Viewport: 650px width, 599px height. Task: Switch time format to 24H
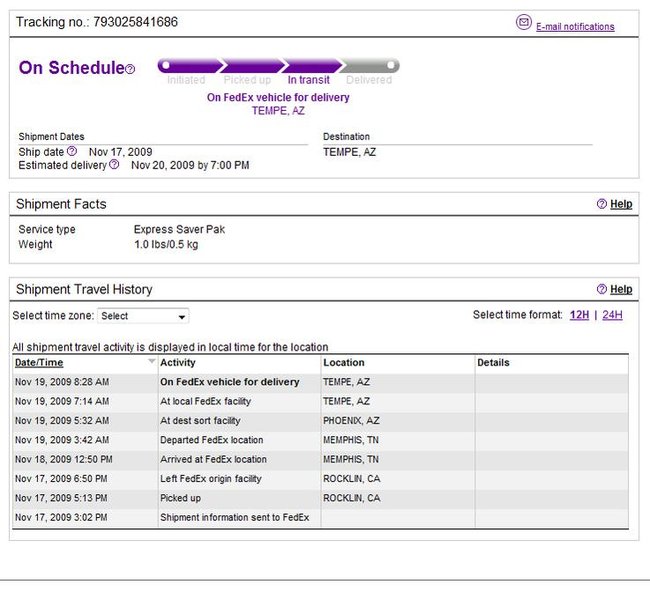pos(612,315)
